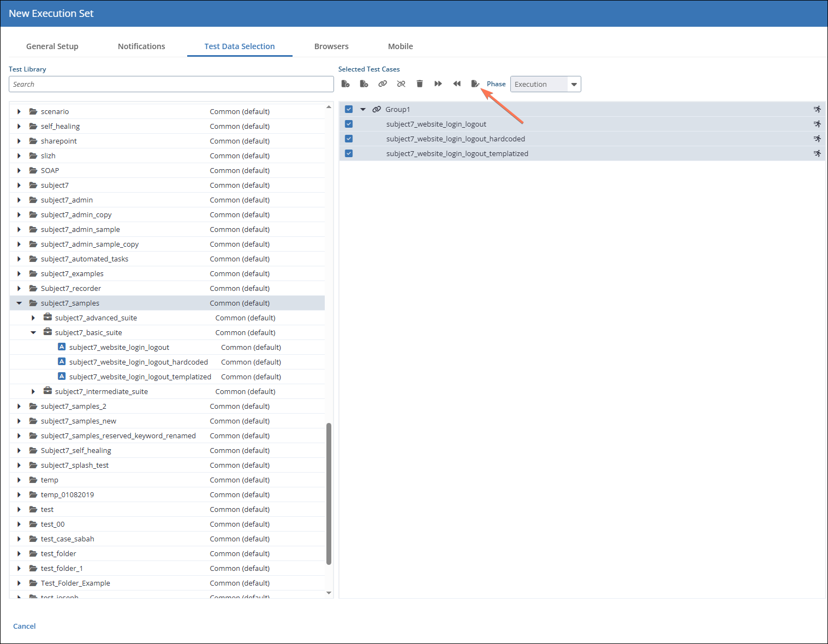Select subject7_website_login_logout in Test Library
This screenshot has width=828, height=644.
[x=119, y=347]
